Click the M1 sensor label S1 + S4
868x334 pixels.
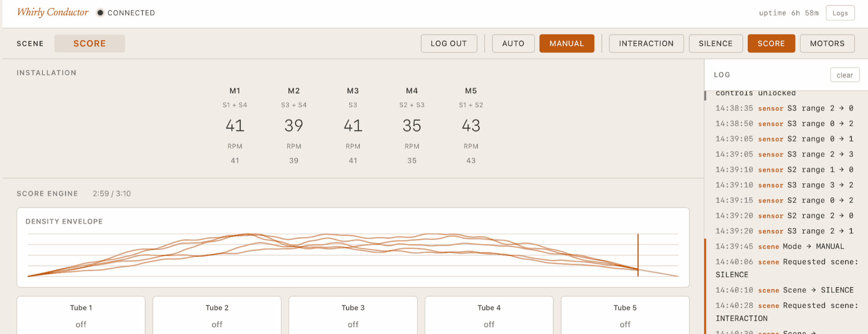pos(235,105)
